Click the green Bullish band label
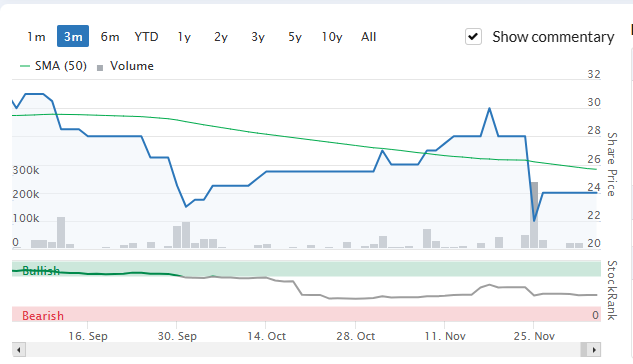 (x=41, y=270)
